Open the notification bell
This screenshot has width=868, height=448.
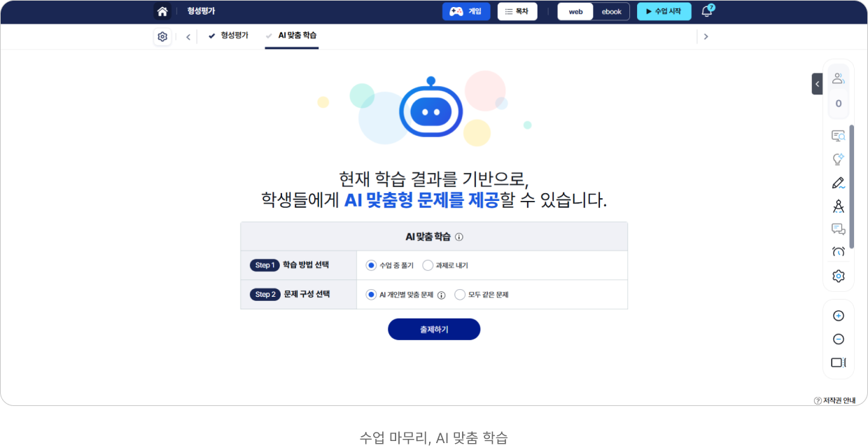coord(707,11)
